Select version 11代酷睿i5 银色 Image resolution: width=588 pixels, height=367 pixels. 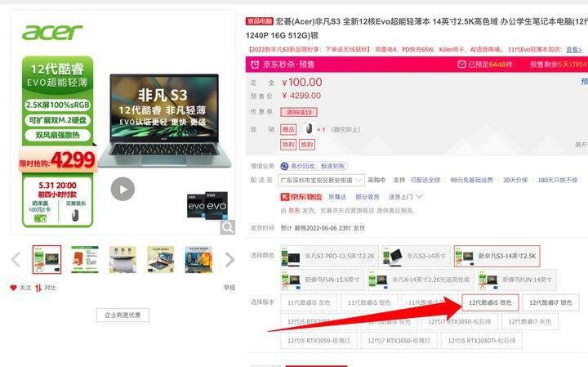click(369, 302)
